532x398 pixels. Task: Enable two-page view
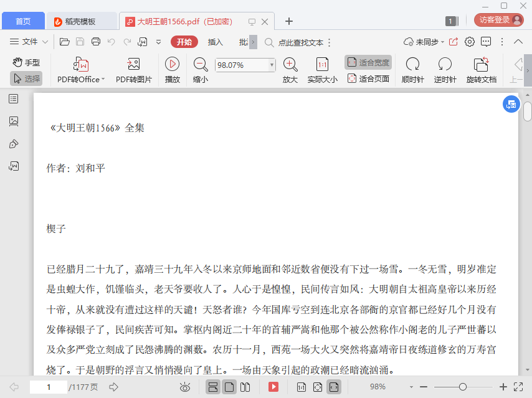(x=245, y=387)
